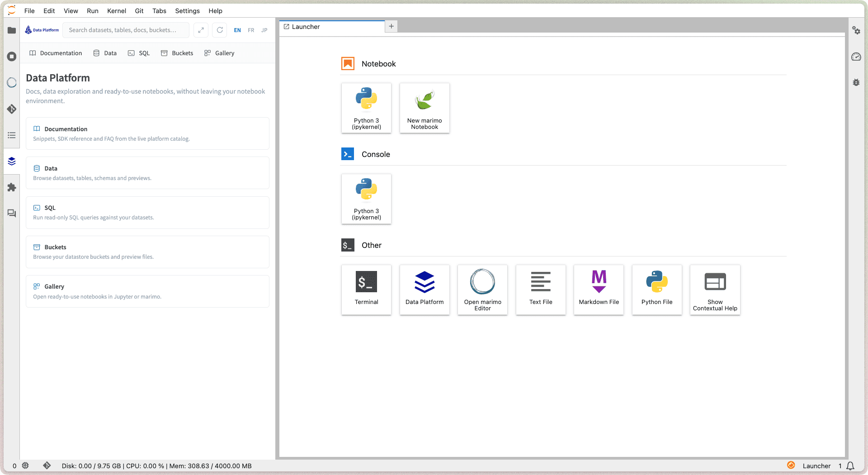Create a new Python File

tap(657, 290)
